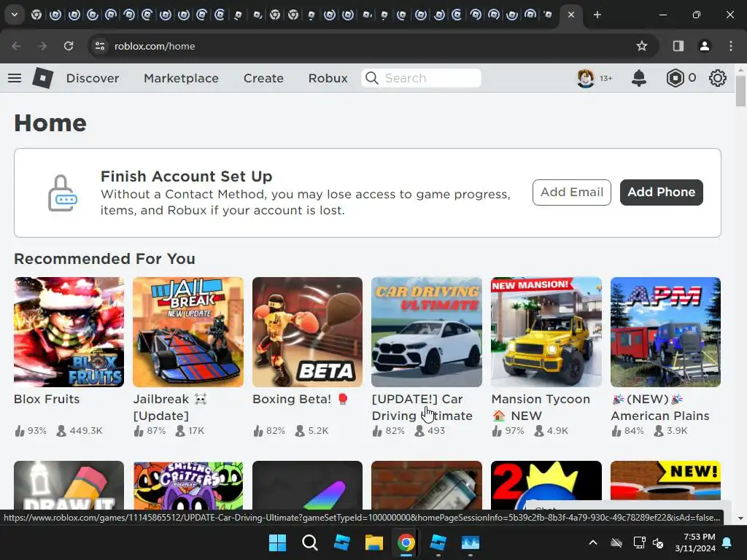Click the Add Phone button

pyautogui.click(x=661, y=192)
